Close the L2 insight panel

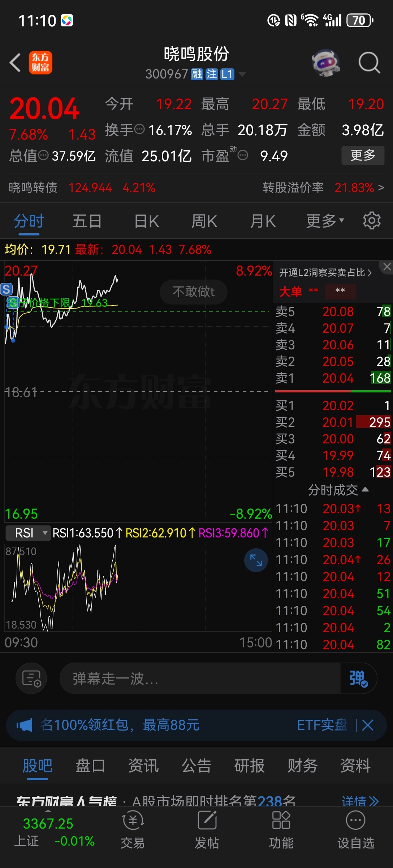click(387, 267)
